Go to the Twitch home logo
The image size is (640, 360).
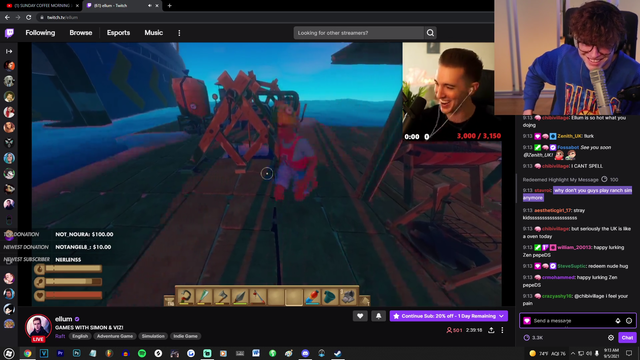(x=9, y=33)
